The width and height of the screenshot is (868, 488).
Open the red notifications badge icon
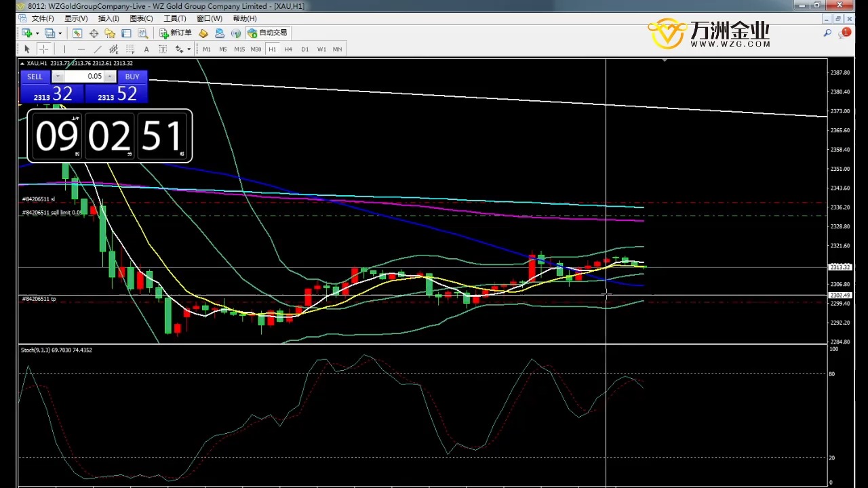(x=845, y=33)
